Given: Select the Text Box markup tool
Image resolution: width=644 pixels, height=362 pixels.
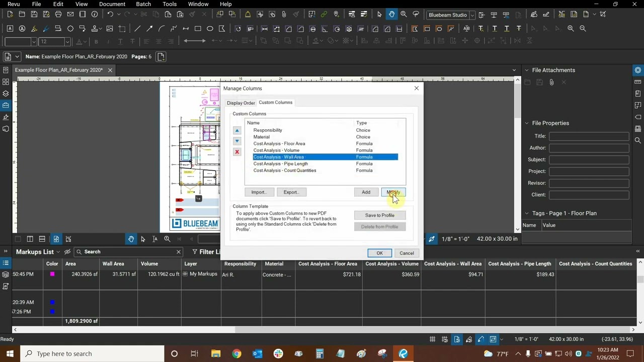Looking at the screenshot, I should pos(10,29).
